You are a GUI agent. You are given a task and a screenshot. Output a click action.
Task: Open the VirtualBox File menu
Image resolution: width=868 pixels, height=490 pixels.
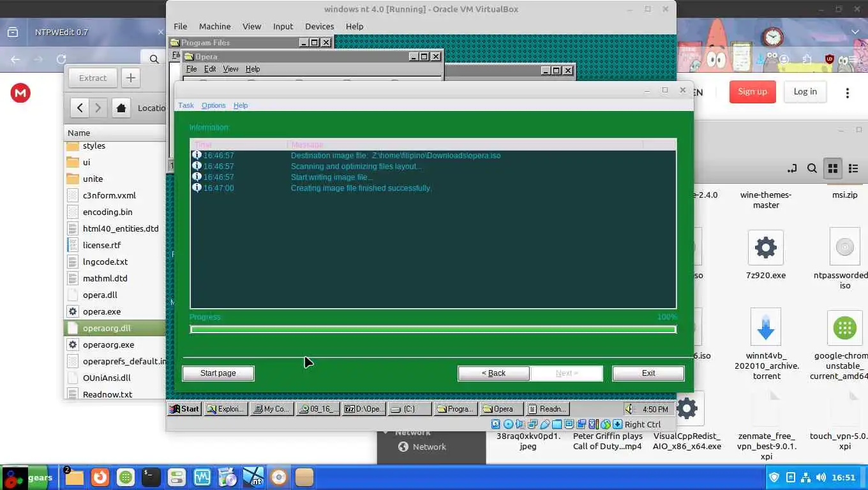tap(181, 26)
